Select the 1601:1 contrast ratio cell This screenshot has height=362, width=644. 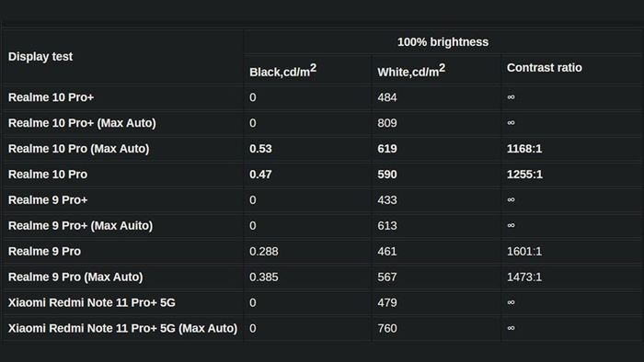(524, 252)
